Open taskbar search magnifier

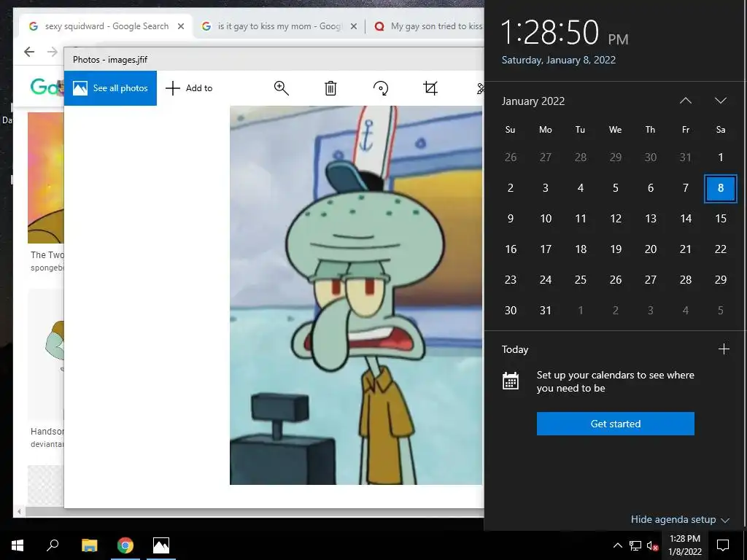tap(53, 545)
